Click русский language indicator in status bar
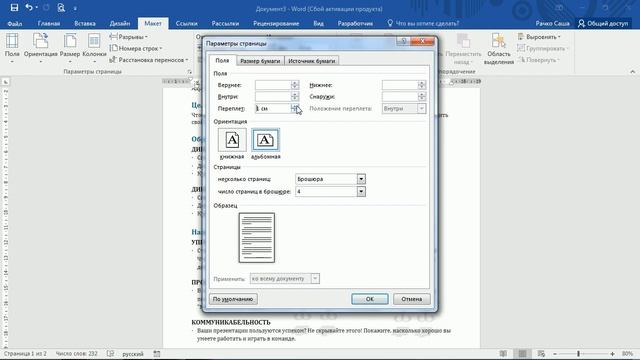The height and width of the screenshot is (360, 640). pos(133,353)
